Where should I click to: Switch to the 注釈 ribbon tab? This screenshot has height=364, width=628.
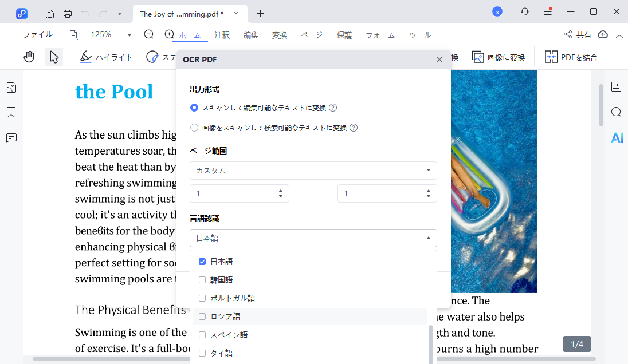[222, 35]
